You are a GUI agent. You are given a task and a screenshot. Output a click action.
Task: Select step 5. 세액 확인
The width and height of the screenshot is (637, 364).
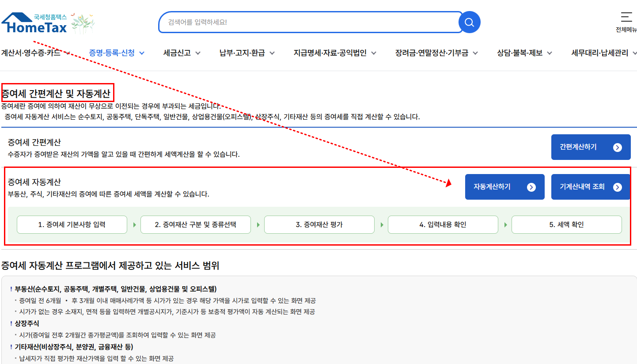(566, 224)
